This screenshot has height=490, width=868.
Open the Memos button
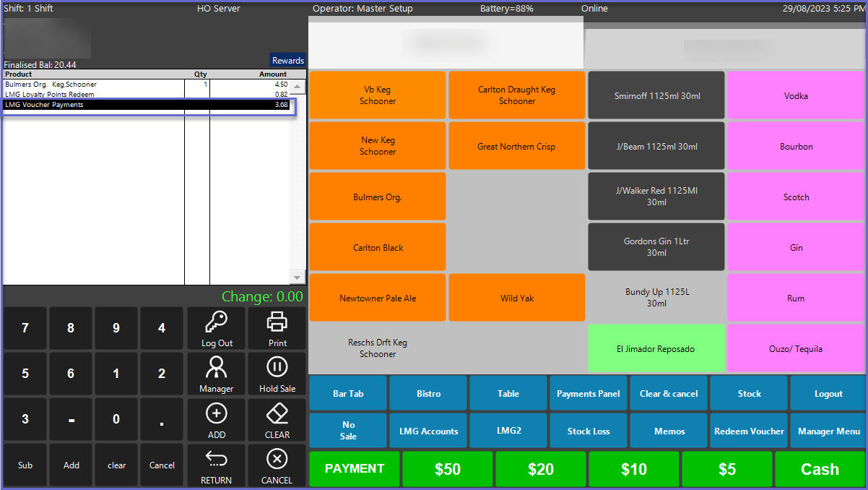tap(669, 431)
